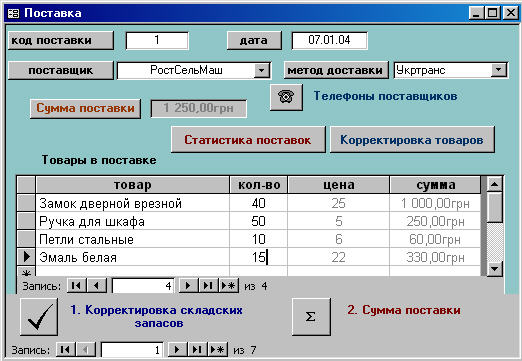The image size is (522, 361).
Task: Open the метод доставки dropdown arrow
Action: coord(499,70)
